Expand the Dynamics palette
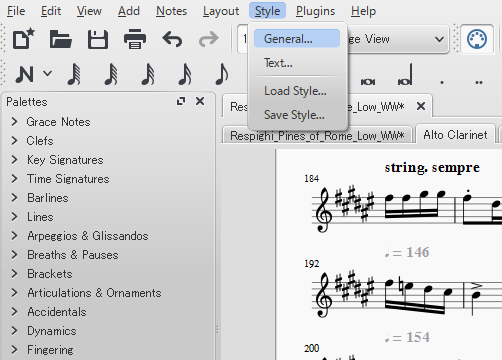Image resolution: width=502 pixels, height=360 pixels. 14,331
